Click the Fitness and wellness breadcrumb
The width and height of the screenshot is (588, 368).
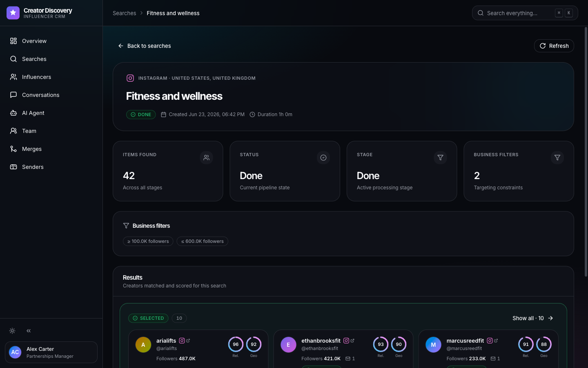point(173,13)
